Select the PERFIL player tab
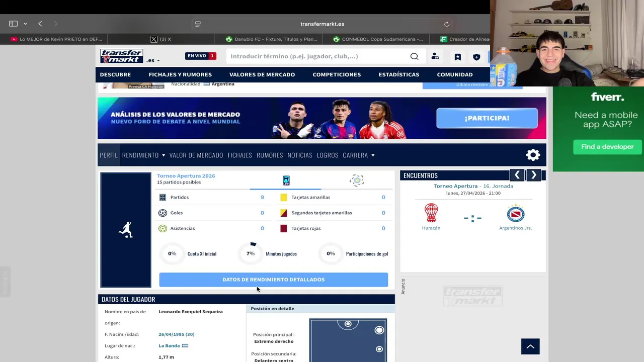The image size is (644, 362). [109, 155]
